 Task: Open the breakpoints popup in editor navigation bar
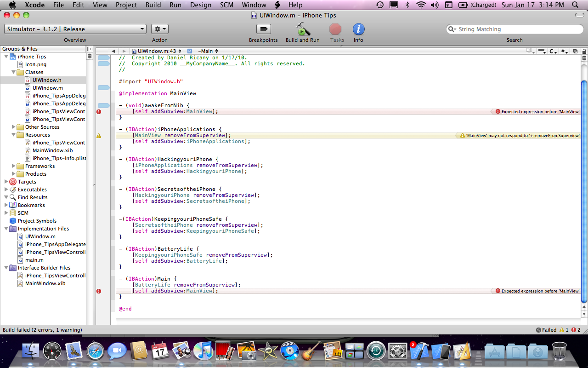tap(542, 51)
